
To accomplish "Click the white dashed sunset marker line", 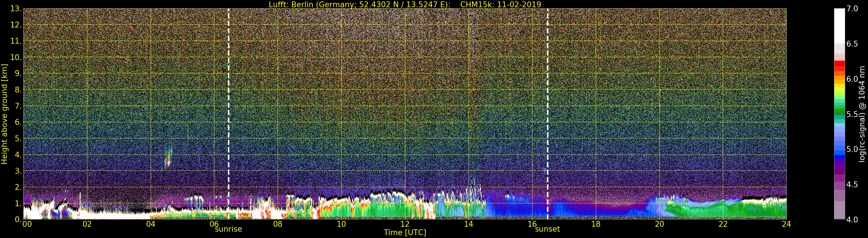I will (x=548, y=113).
